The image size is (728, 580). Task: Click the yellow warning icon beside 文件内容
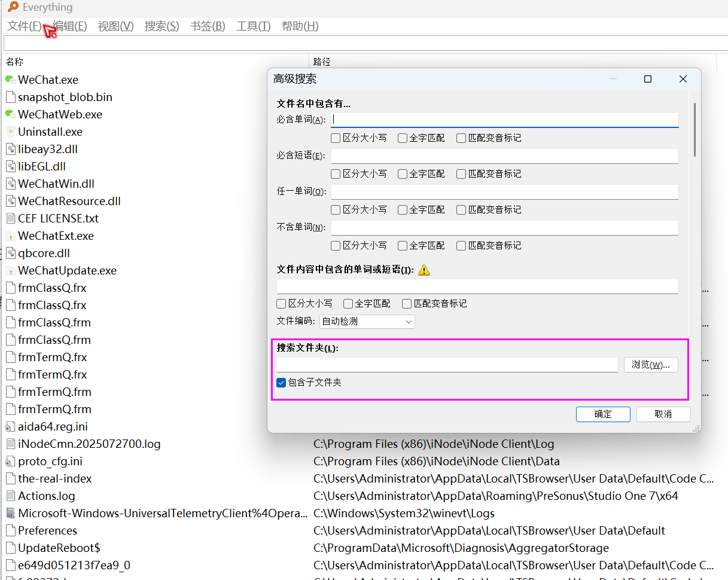[x=424, y=270]
